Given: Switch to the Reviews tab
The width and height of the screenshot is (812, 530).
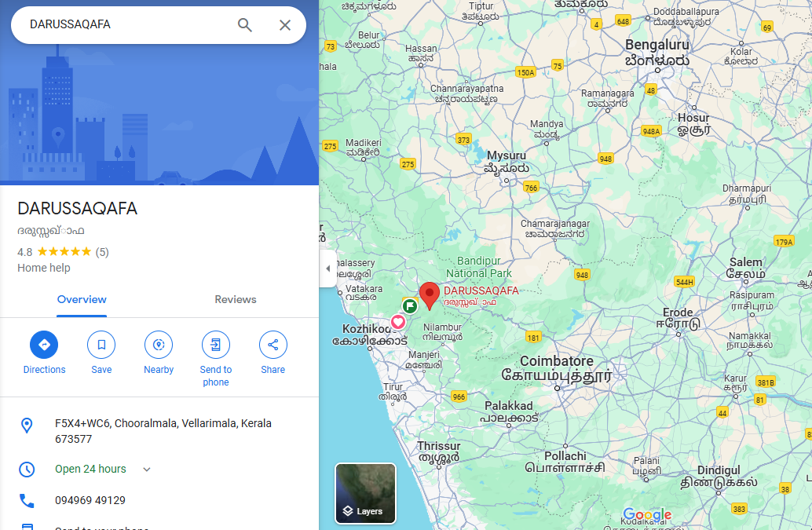Looking at the screenshot, I should [236, 299].
